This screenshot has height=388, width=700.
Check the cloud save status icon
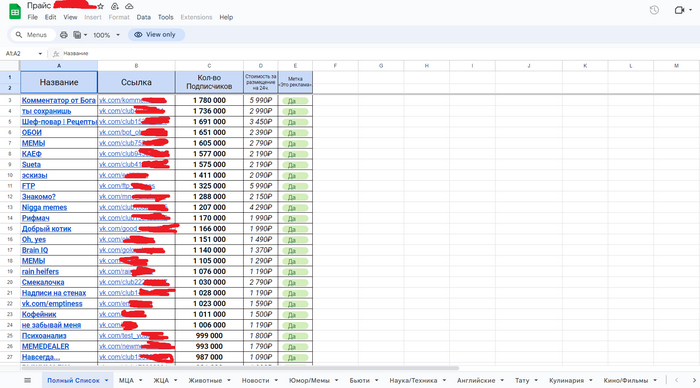pyautogui.click(x=129, y=6)
